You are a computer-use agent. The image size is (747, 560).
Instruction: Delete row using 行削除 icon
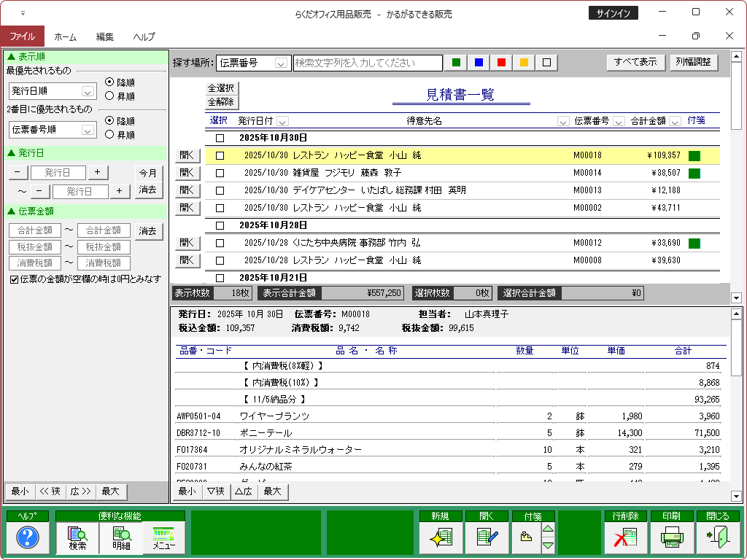pos(625,538)
